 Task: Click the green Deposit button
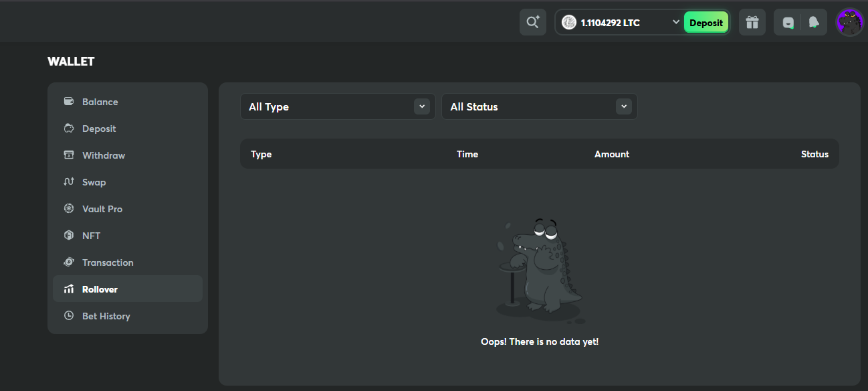point(706,23)
